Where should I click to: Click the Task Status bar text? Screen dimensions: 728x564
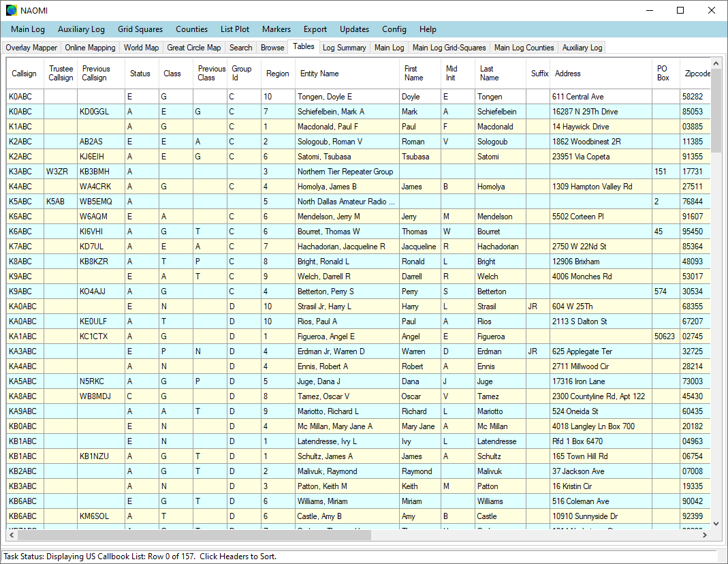pyautogui.click(x=140, y=556)
